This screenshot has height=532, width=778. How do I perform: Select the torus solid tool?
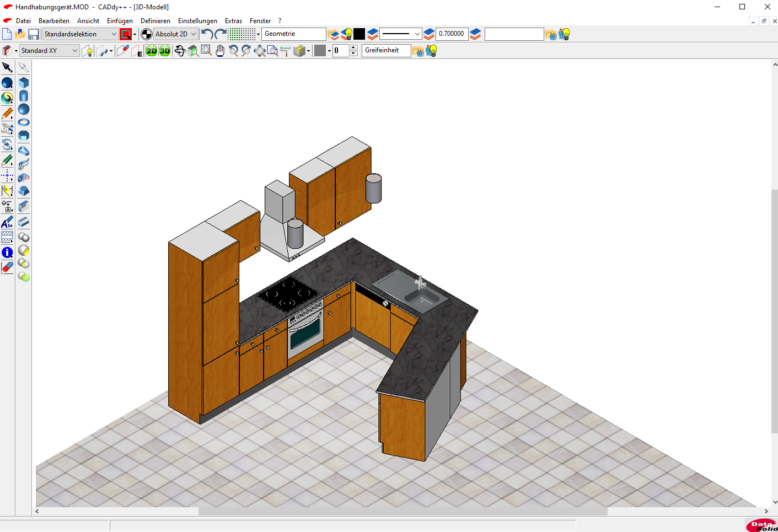(x=24, y=122)
